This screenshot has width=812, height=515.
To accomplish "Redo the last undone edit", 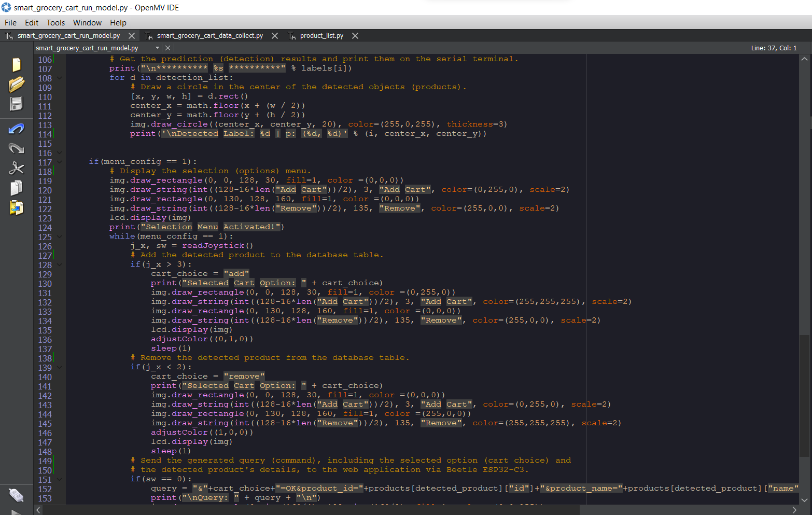I will [16, 148].
